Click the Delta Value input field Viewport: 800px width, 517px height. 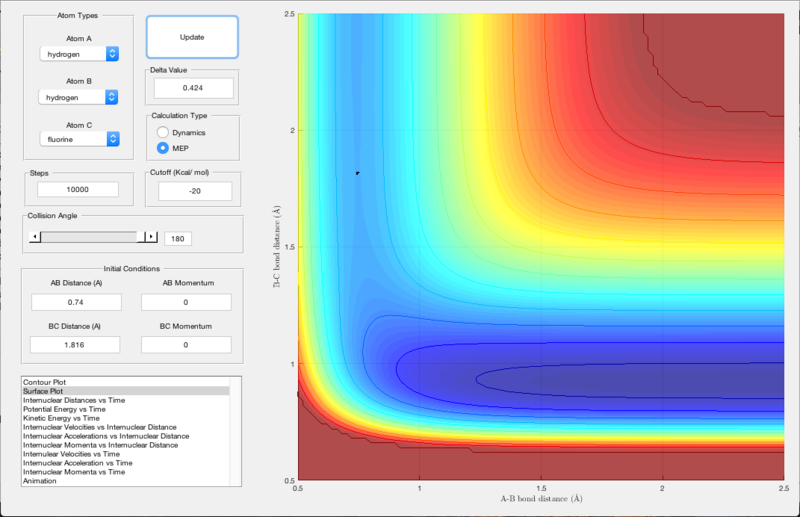[x=193, y=88]
